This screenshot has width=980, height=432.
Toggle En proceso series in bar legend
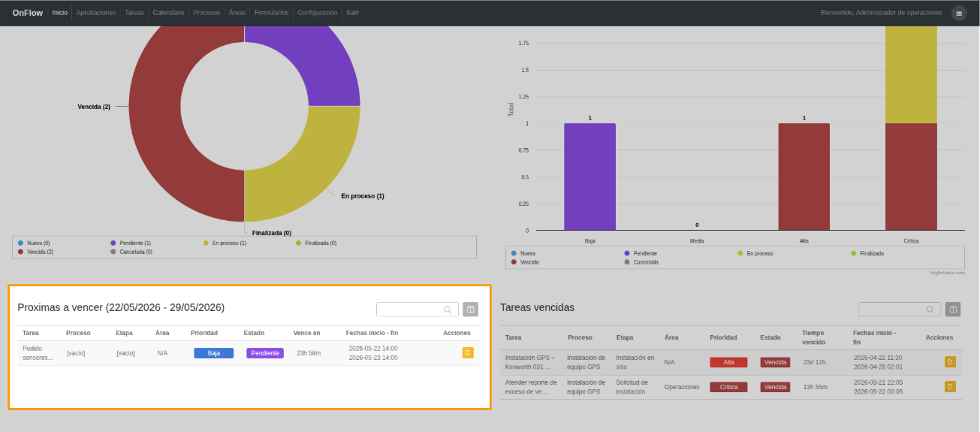[x=755, y=253]
